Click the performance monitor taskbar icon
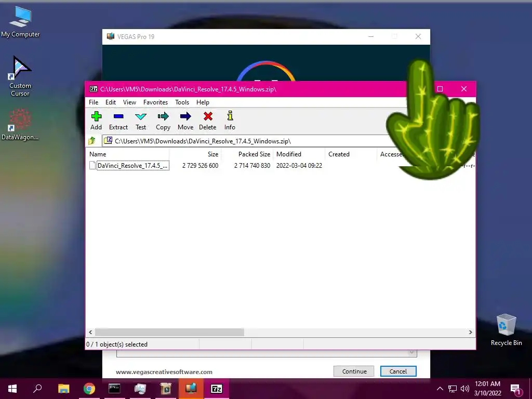This screenshot has height=399, width=532. click(x=140, y=389)
